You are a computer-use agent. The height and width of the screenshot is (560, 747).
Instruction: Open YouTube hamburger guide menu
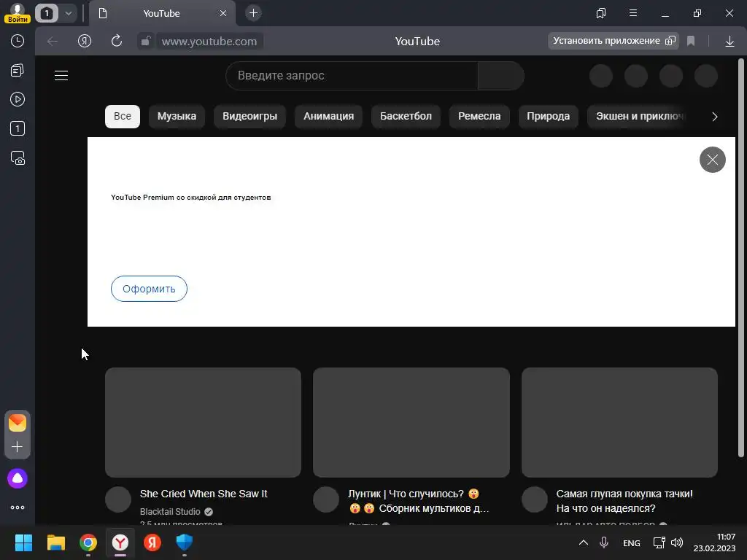pos(61,75)
